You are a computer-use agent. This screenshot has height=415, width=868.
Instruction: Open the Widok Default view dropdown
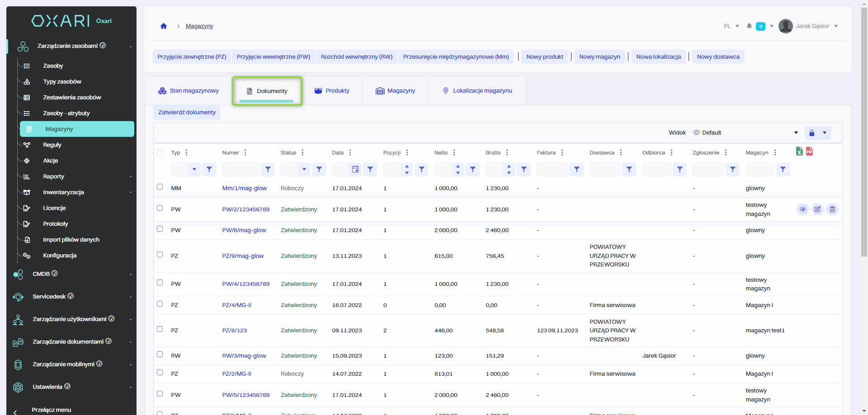[746, 133]
